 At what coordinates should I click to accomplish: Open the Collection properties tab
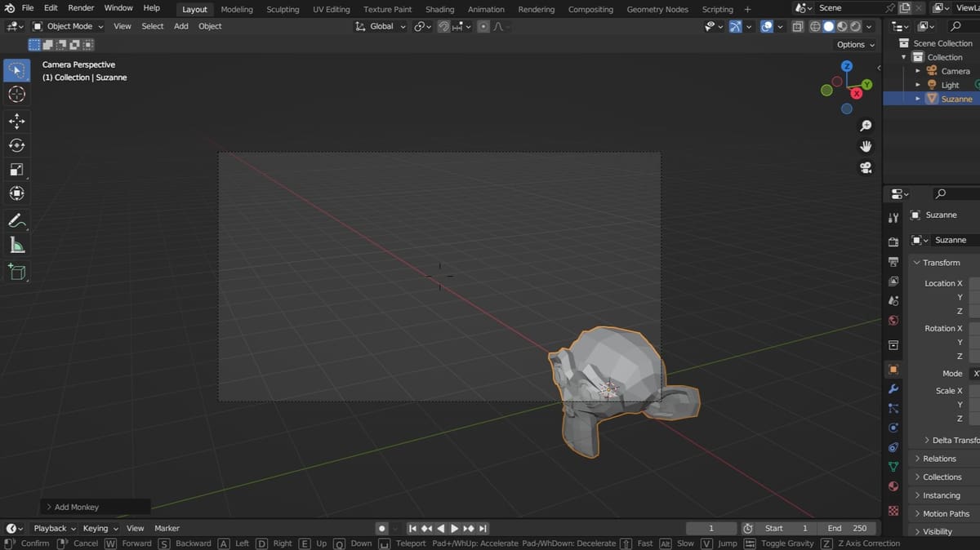893,345
